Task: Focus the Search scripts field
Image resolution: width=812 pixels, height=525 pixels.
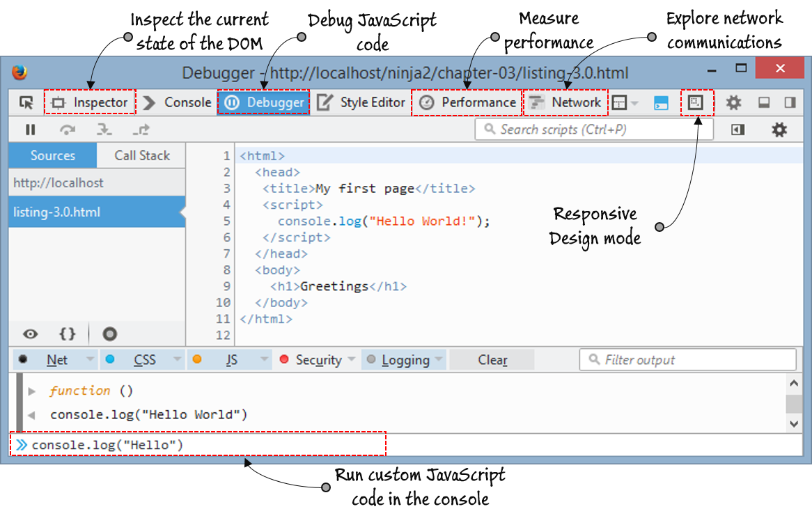Action: pos(594,130)
